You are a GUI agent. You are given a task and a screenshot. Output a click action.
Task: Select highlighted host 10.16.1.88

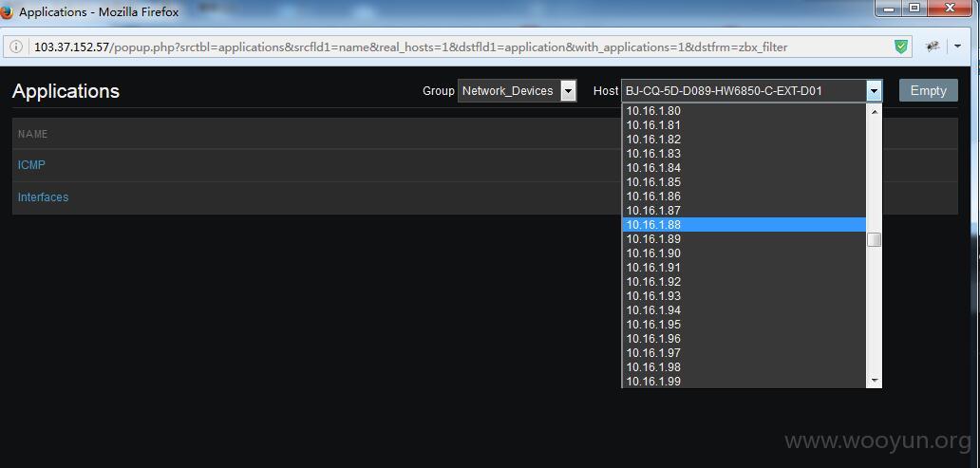click(x=744, y=224)
